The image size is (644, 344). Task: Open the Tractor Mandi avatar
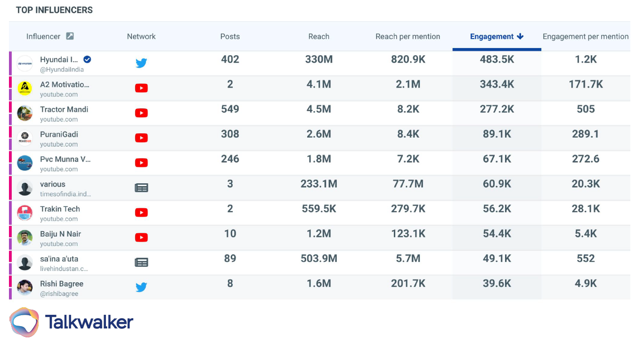(25, 113)
